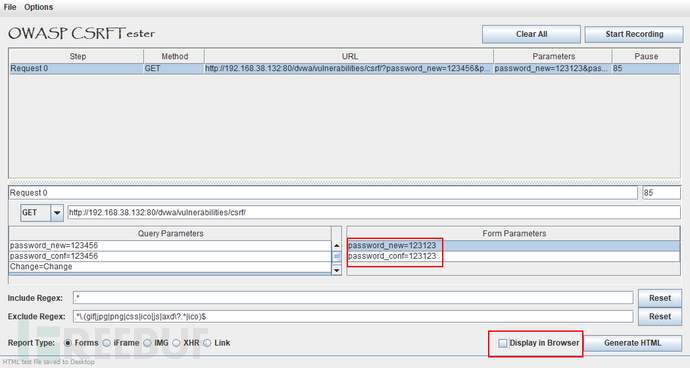690x368 pixels.
Task: Enable Display in Browser checkbox
Action: pos(503,343)
